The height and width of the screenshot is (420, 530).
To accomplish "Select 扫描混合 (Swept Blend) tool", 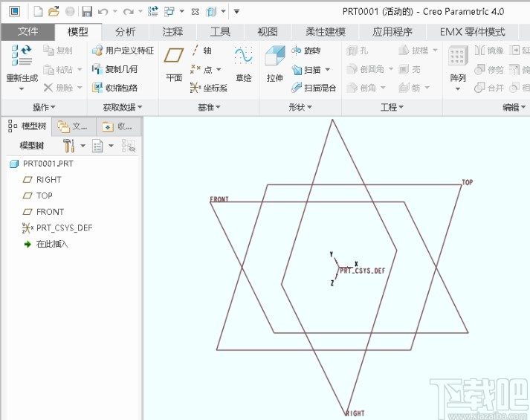I will tap(314, 88).
